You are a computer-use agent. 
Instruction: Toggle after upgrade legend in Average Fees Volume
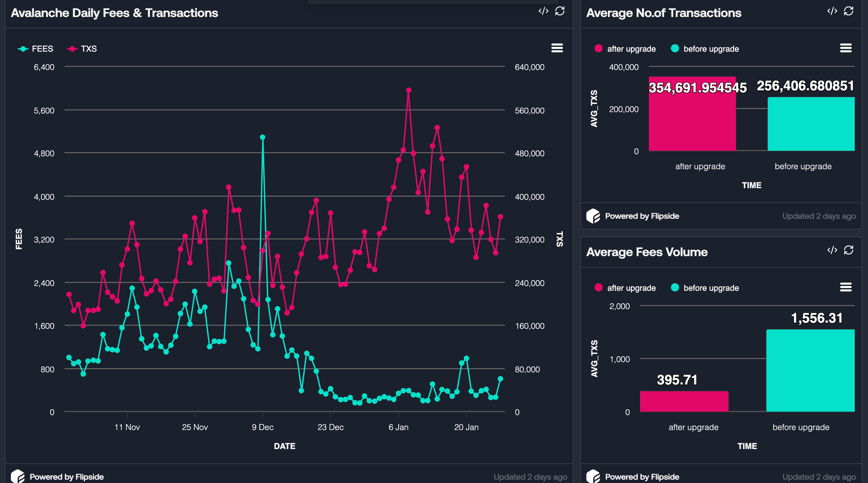point(625,288)
